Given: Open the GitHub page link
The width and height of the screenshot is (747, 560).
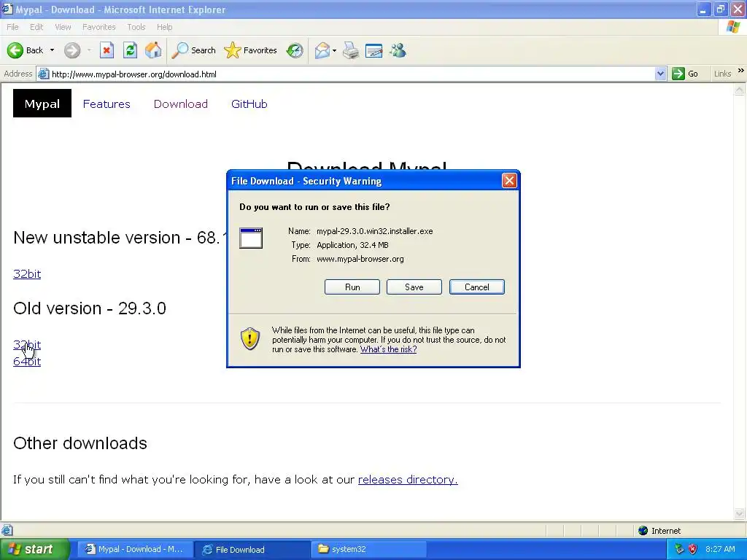Looking at the screenshot, I should [x=249, y=104].
